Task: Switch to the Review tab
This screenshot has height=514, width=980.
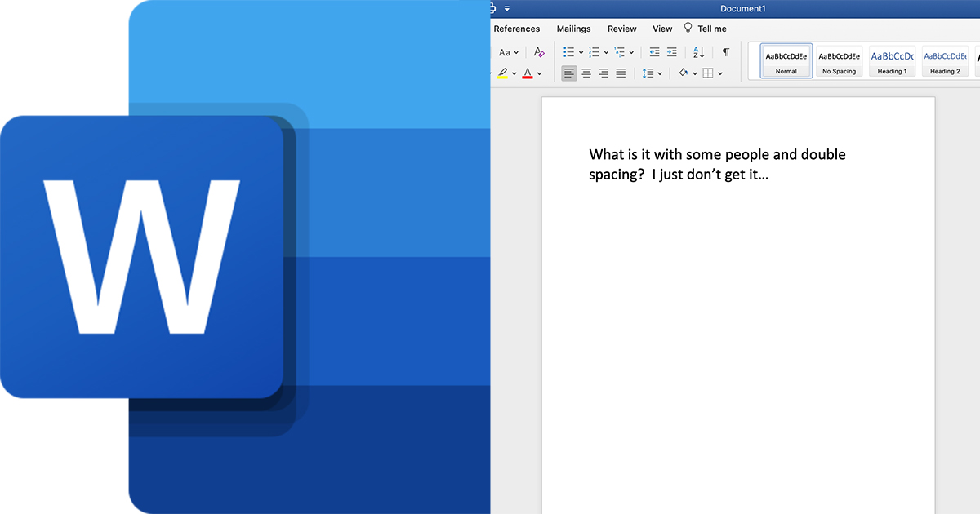Action: [622, 29]
